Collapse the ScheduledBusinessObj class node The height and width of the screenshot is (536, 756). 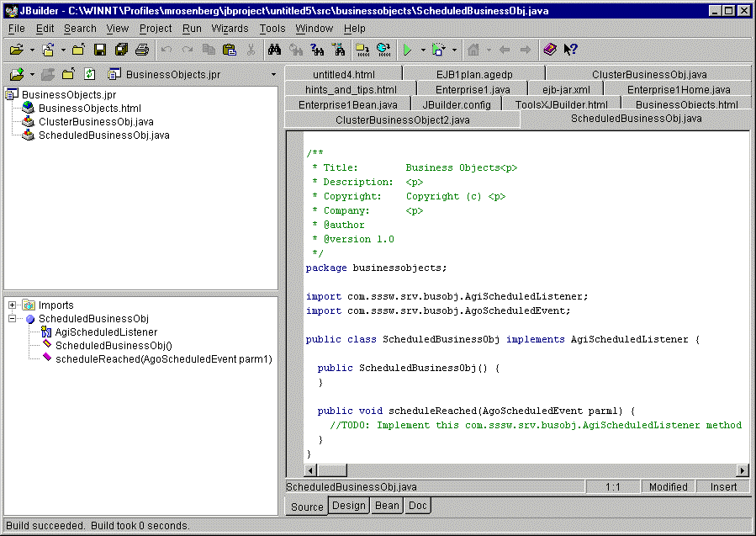12,318
